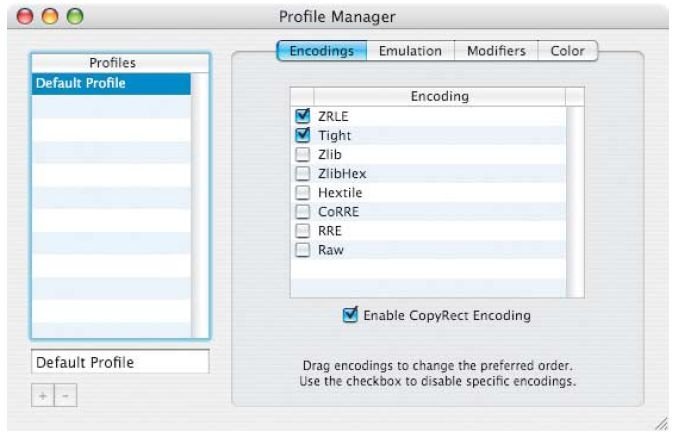Enable the Zlib encoding checkbox
Viewport: 676px width, 440px height.
click(x=303, y=154)
